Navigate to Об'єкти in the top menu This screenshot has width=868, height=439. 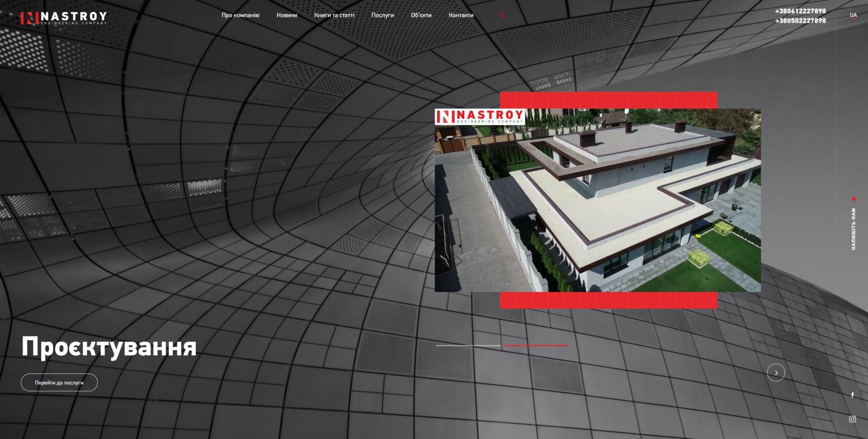point(421,15)
